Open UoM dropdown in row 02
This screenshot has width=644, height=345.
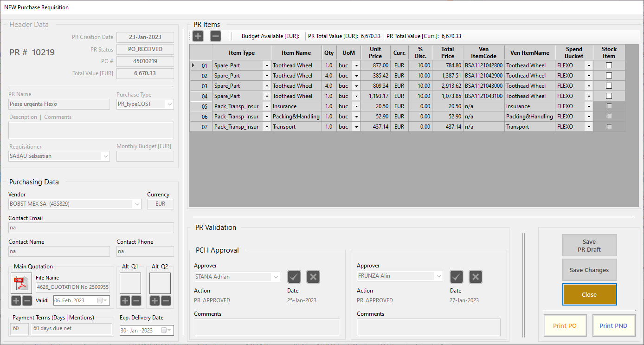pyautogui.click(x=356, y=76)
